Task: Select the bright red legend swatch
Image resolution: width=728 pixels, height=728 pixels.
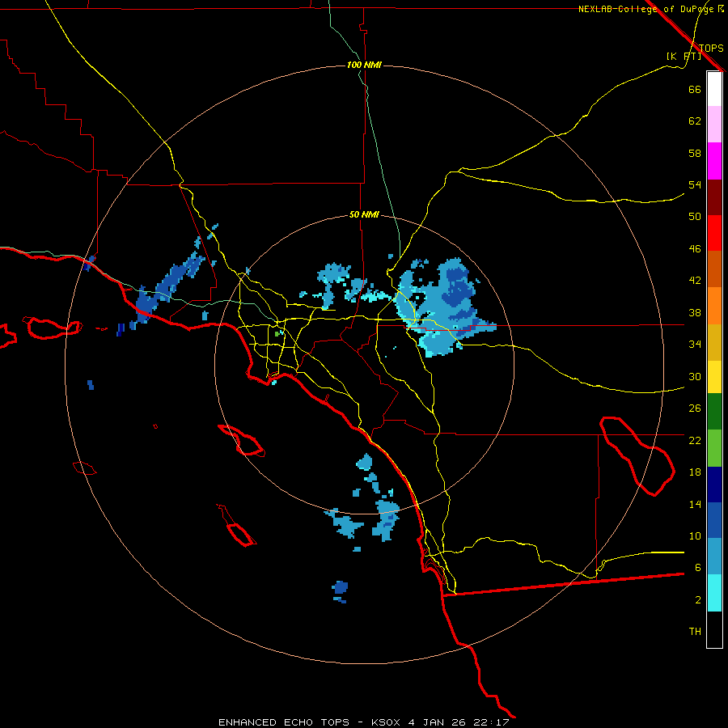Action: [714, 233]
